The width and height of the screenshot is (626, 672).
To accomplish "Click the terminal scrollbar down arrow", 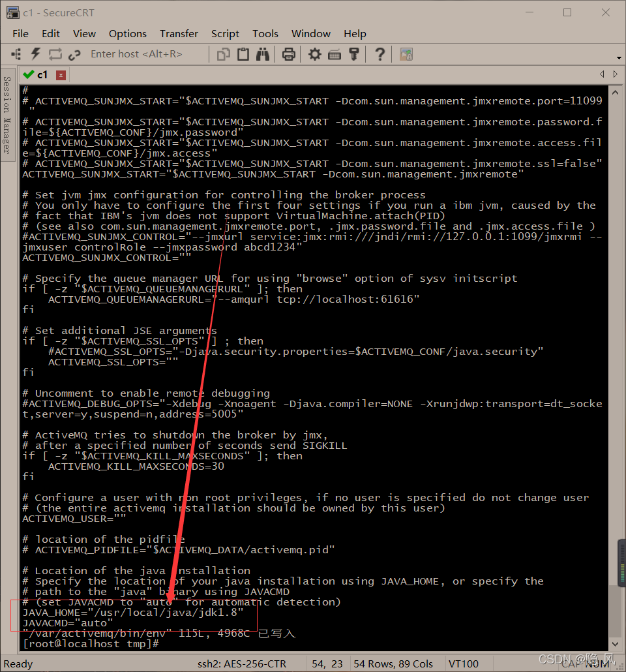I will 616,644.
